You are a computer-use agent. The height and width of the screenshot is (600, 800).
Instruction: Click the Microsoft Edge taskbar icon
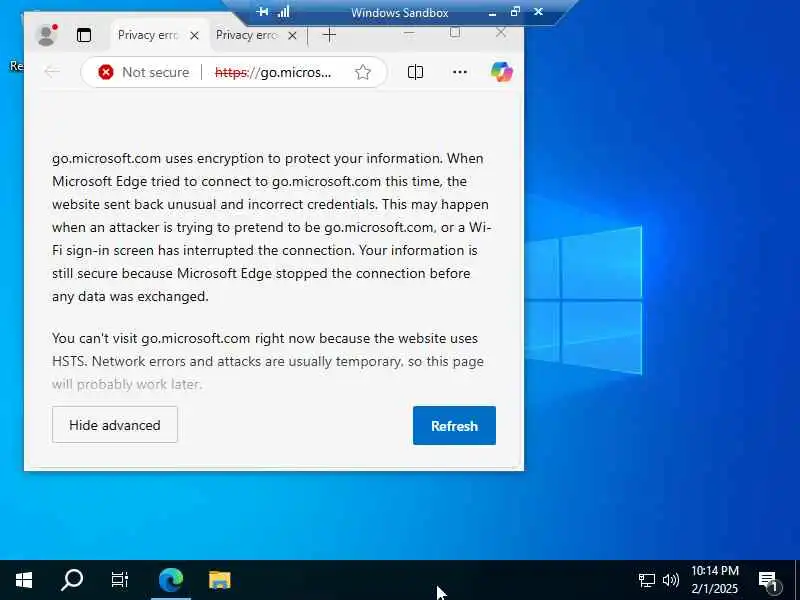pyautogui.click(x=171, y=580)
